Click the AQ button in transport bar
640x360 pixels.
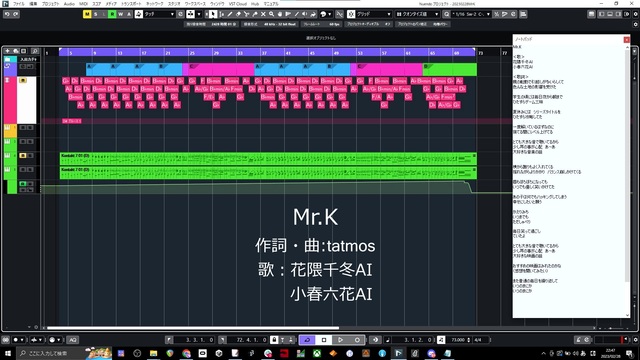click(73, 340)
